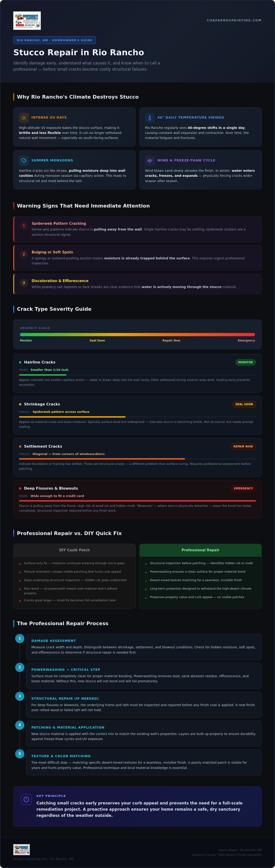Select the Professional Repair column header

click(x=201, y=550)
